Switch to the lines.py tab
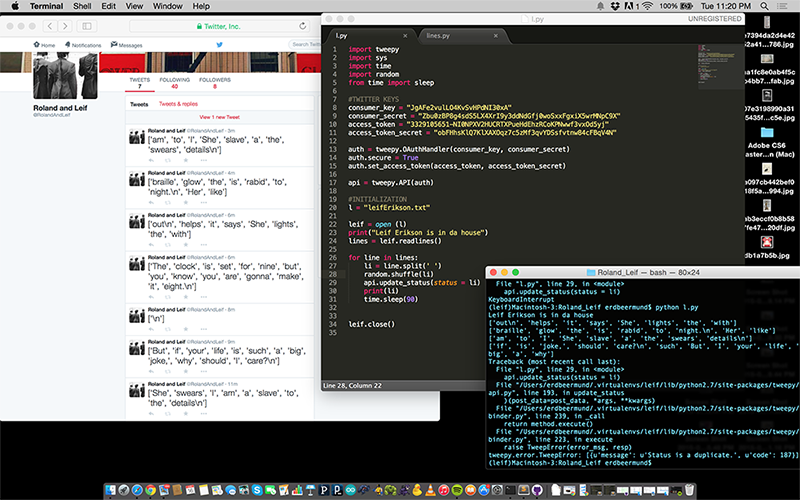The width and height of the screenshot is (800, 500). [x=437, y=35]
